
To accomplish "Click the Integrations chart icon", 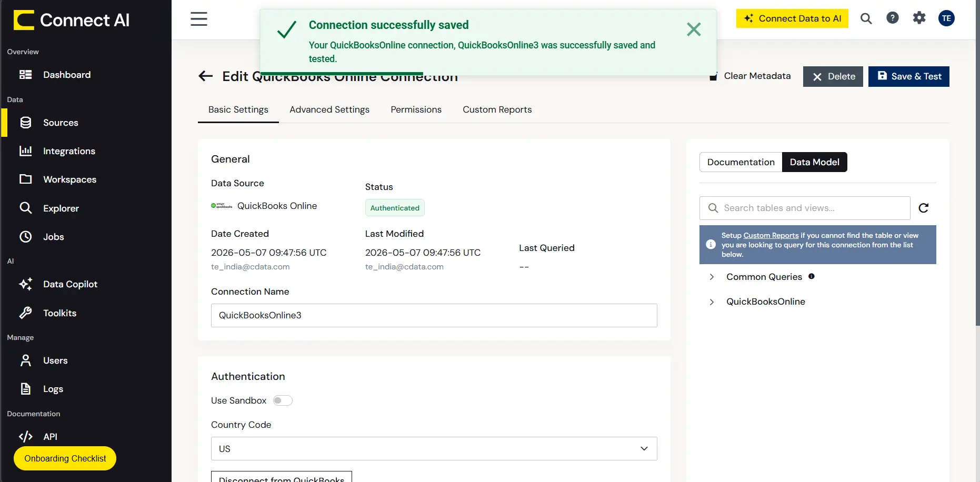I will [25, 151].
